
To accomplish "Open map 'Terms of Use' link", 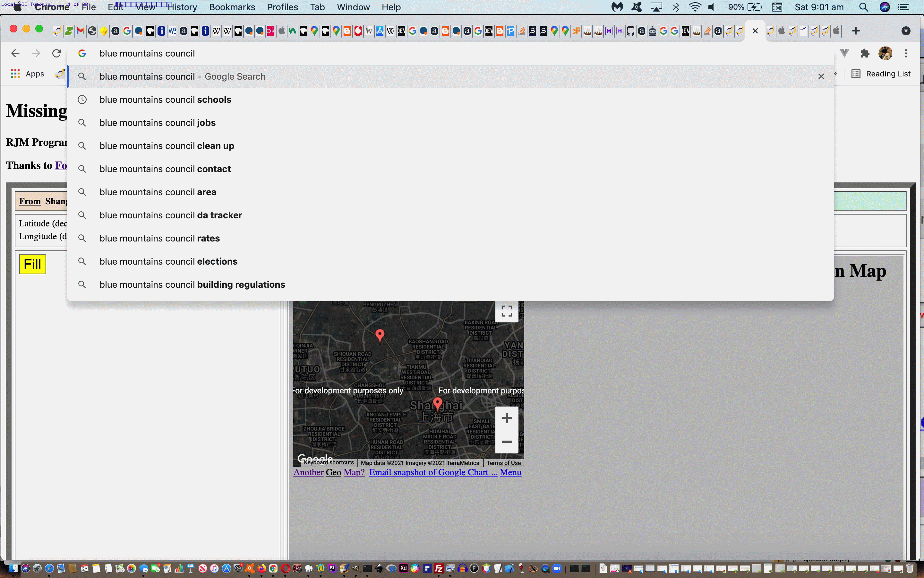I will pos(504,463).
